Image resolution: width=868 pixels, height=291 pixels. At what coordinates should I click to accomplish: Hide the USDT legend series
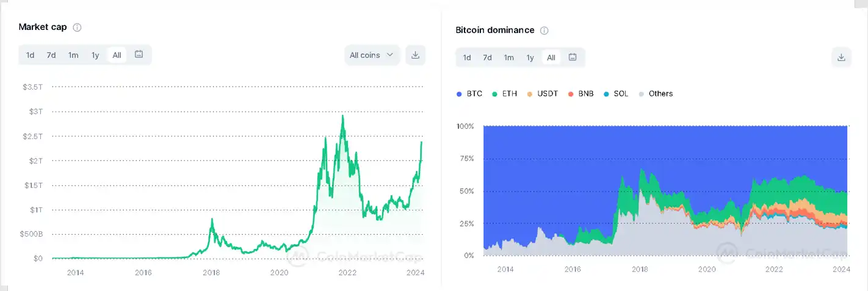click(x=542, y=94)
